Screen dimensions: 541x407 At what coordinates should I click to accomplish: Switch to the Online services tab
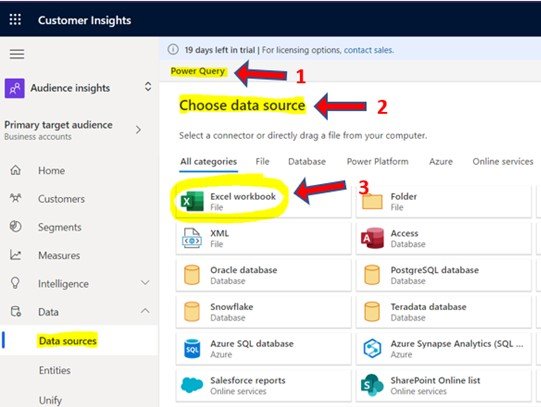tap(503, 161)
